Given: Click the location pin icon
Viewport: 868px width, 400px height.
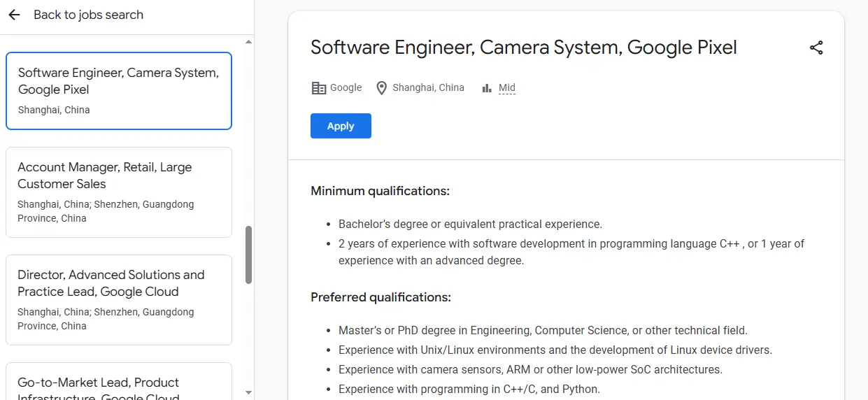Looking at the screenshot, I should [381, 88].
